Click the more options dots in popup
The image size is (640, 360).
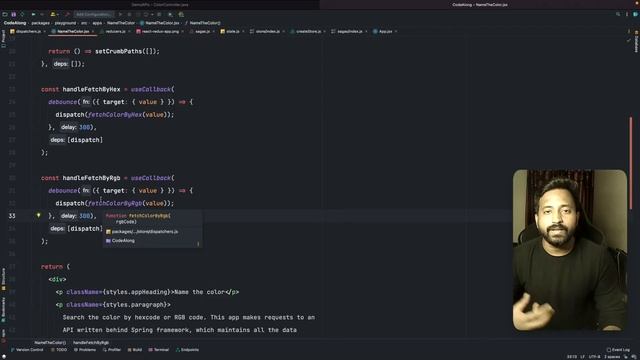(x=198, y=244)
